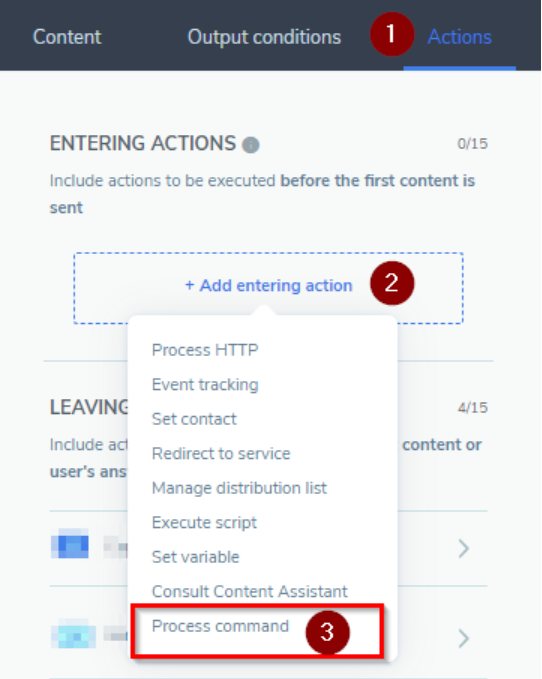Click the light cyan leaving action icon
Viewport: 542px width, 679px height.
[x=73, y=633]
